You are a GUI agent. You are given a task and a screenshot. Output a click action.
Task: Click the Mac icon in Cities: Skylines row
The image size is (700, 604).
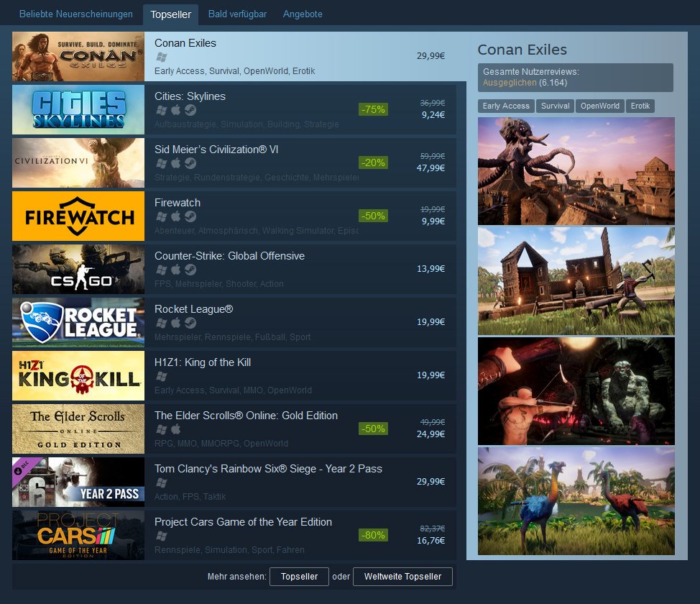tap(176, 110)
